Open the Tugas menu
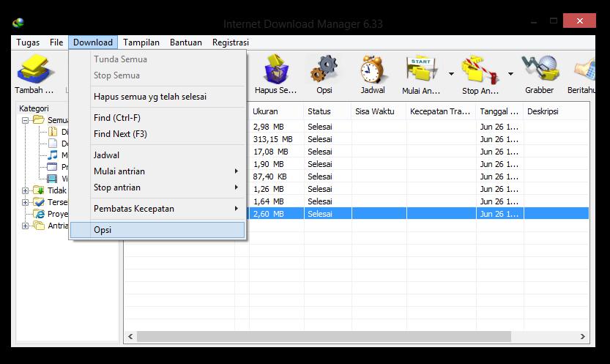The width and height of the screenshot is (610, 364). (28, 42)
